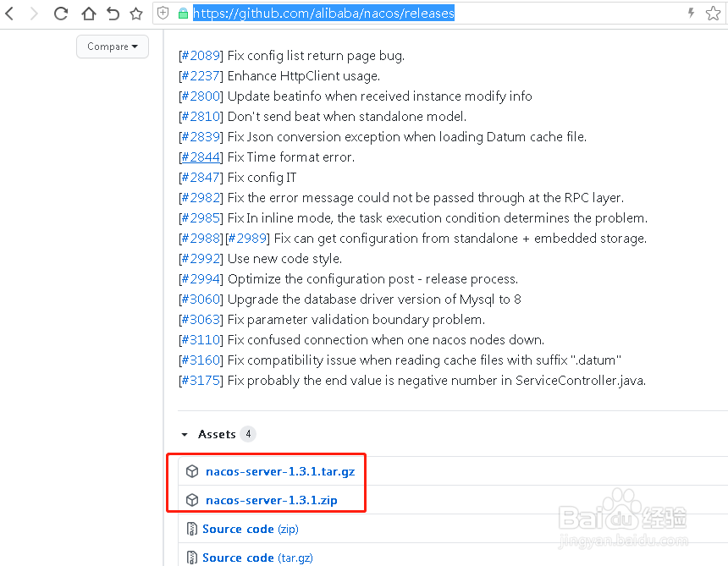Image resolution: width=728 pixels, height=566 pixels.
Task: Click the star icon at address bar end
Action: pos(713,13)
